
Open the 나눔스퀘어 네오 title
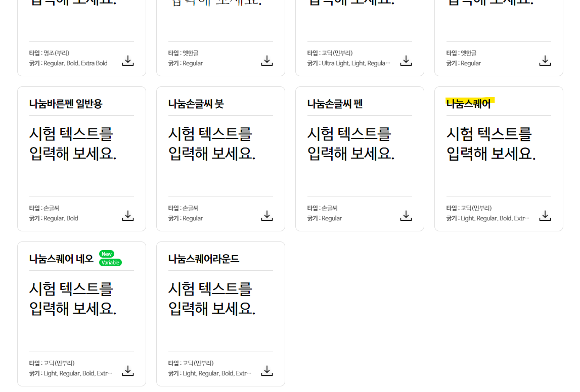61,259
